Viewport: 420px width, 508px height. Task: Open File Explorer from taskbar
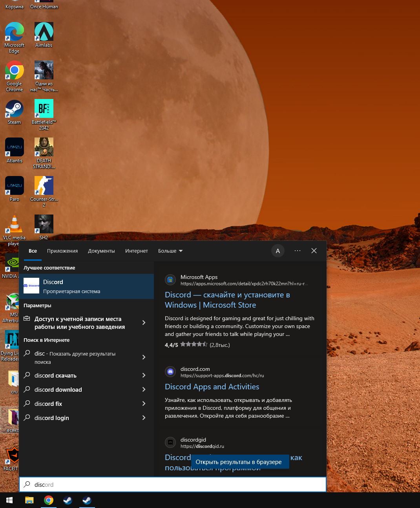click(29, 500)
